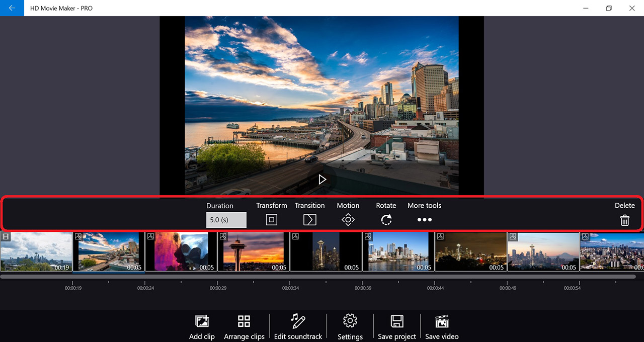Viewport: 644px width, 342px height.
Task: Open the Settings gear
Action: pos(350,321)
